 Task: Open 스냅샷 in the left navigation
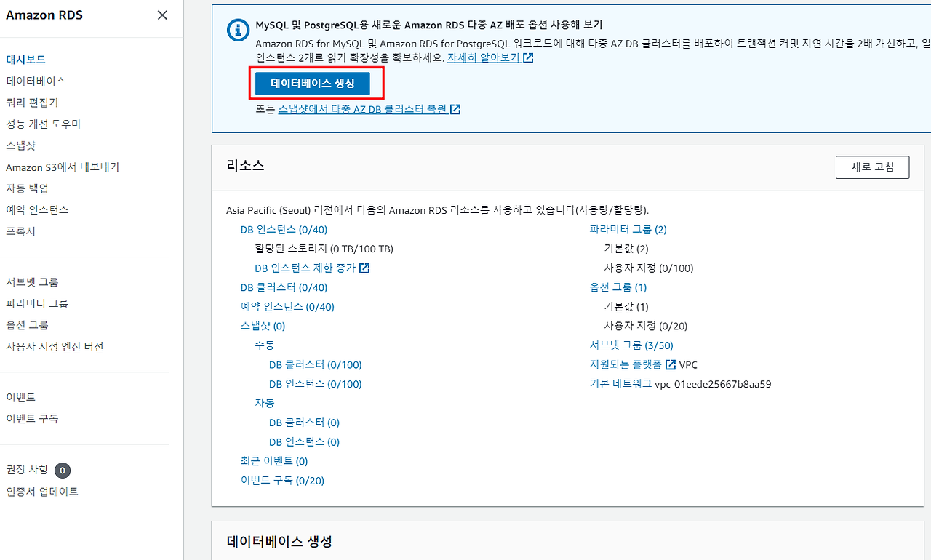tap(21, 145)
